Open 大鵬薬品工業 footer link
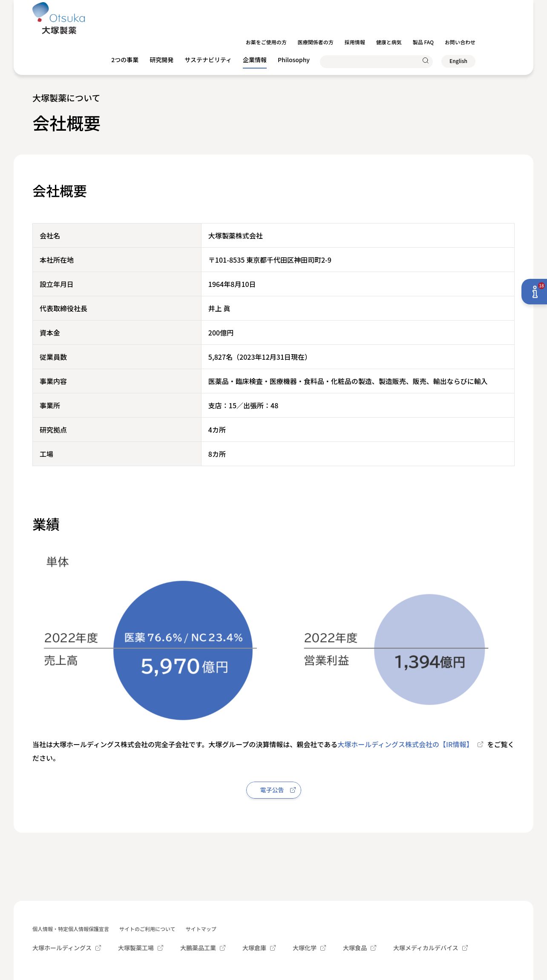 click(198, 948)
